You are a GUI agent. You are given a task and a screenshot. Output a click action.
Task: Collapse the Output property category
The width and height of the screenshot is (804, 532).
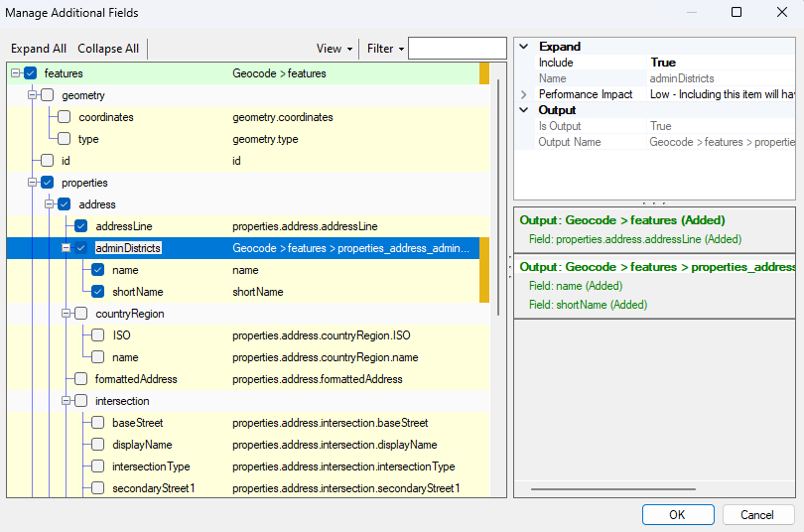pos(523,110)
